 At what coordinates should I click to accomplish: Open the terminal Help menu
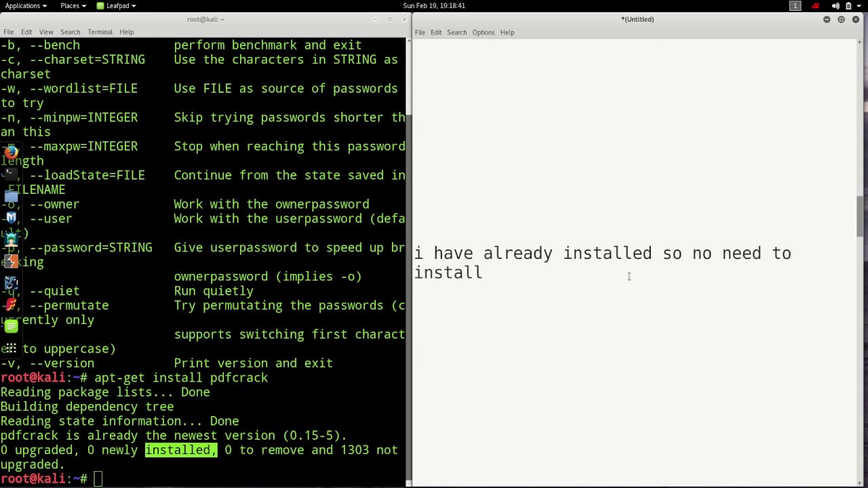[x=127, y=32]
